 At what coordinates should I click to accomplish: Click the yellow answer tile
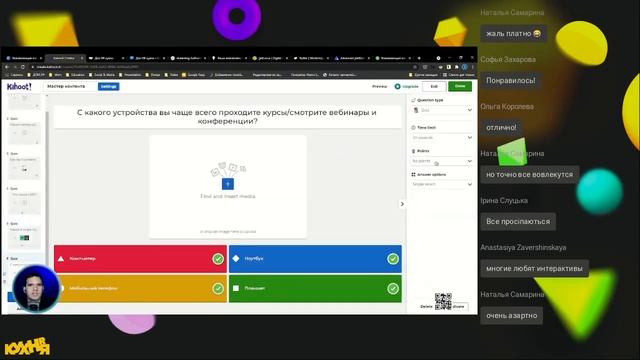point(140,289)
